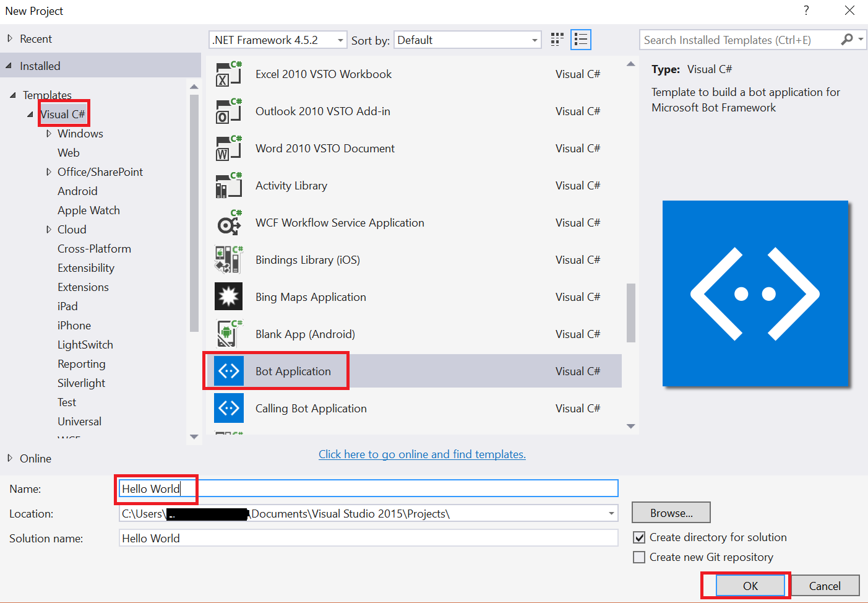Select iPhone category
Screen dimensions: 868x603
(74, 326)
